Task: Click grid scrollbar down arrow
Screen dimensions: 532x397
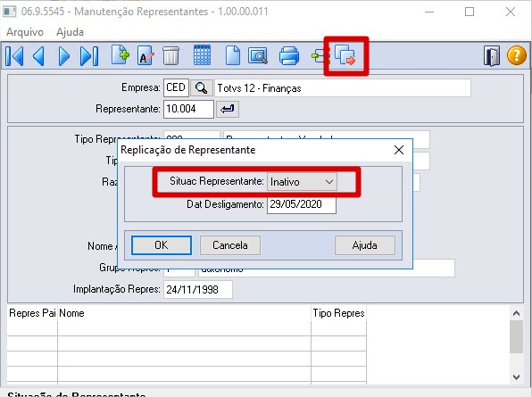Action: (x=517, y=377)
